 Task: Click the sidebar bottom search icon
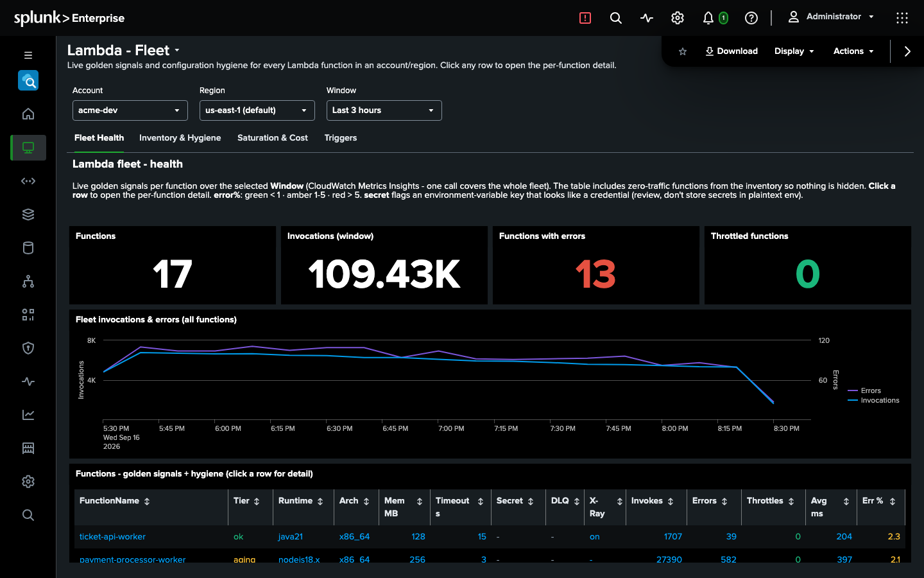point(28,515)
